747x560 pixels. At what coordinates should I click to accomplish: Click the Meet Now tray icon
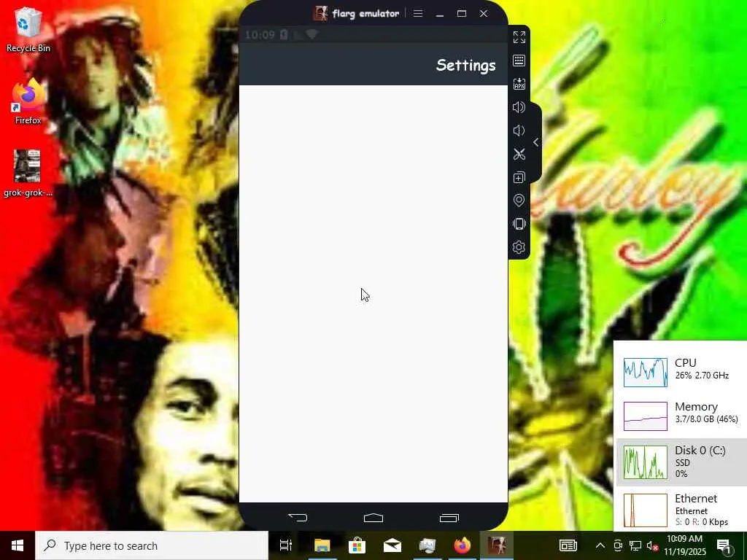pyautogui.click(x=617, y=545)
